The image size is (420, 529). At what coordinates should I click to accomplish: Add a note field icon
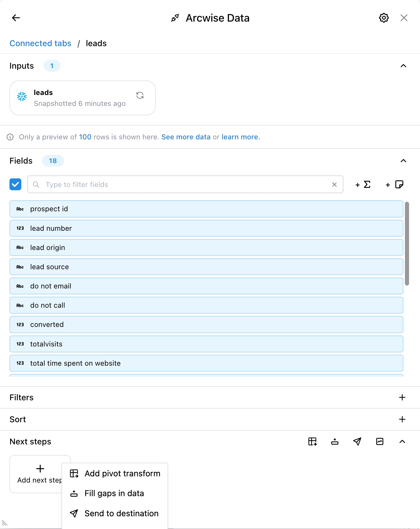pos(395,185)
